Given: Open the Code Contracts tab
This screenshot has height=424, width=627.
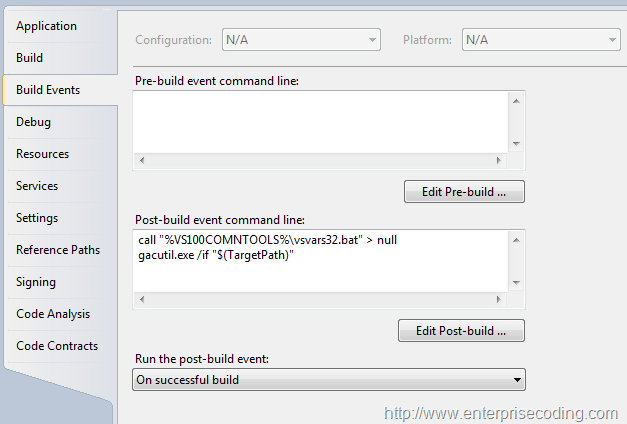Looking at the screenshot, I should click(x=61, y=346).
